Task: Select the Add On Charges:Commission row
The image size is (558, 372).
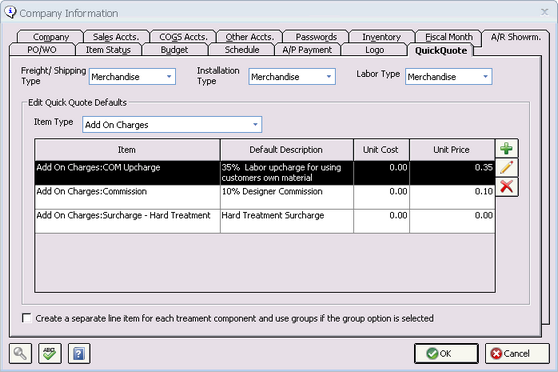Action: (x=265, y=197)
